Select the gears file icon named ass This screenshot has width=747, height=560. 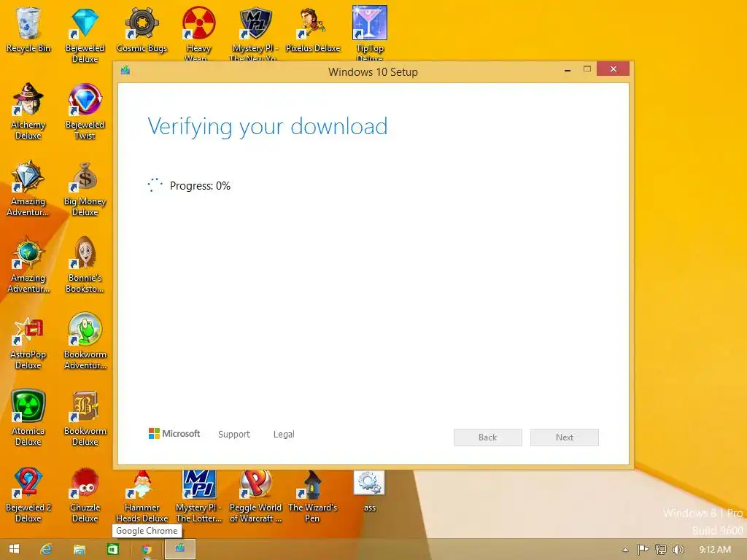[x=369, y=491]
